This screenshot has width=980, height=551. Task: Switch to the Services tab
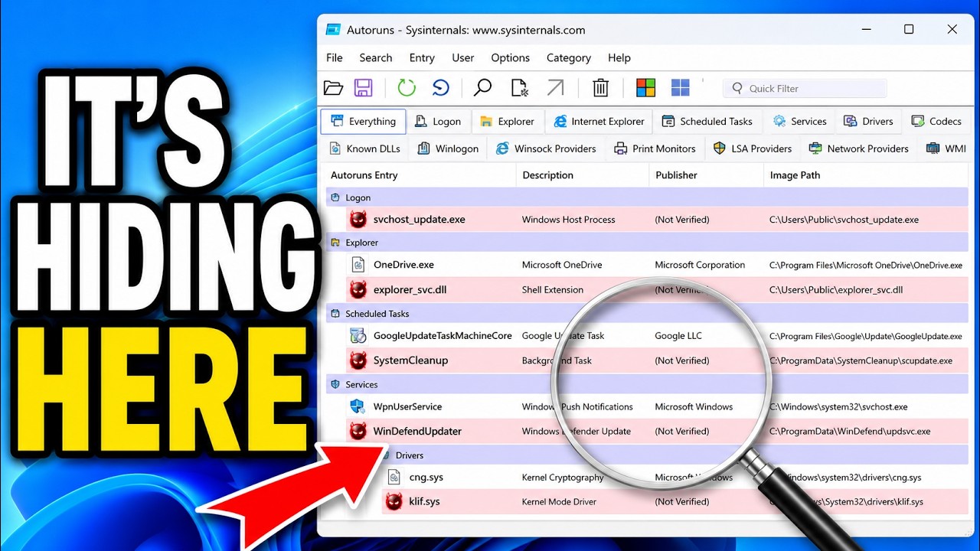point(799,121)
